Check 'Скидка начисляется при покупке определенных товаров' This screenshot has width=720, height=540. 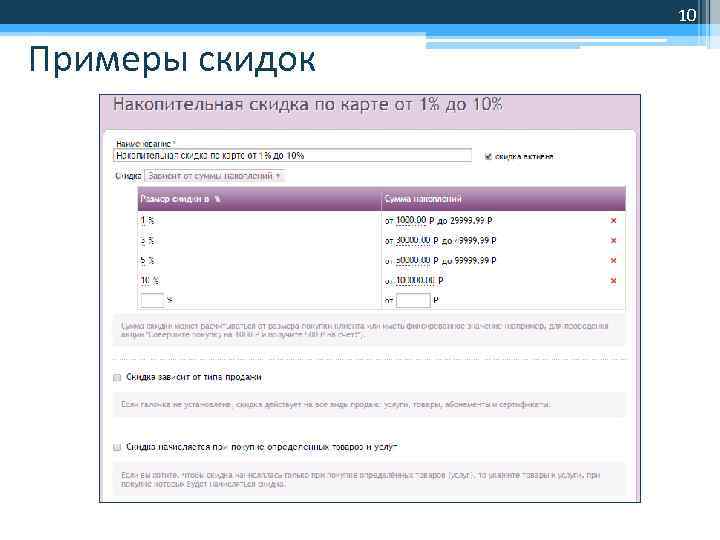point(117,447)
